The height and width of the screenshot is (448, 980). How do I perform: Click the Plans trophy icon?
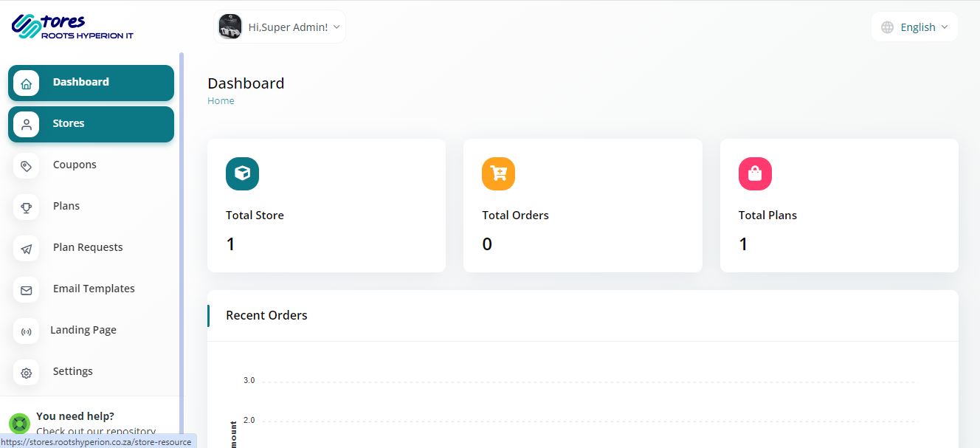(27, 207)
